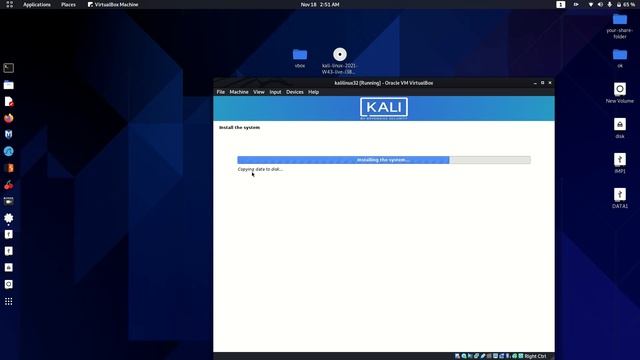This screenshot has height=360, width=640.
Task: Click the VirtualBox Machine app indicator
Action: point(113,4)
